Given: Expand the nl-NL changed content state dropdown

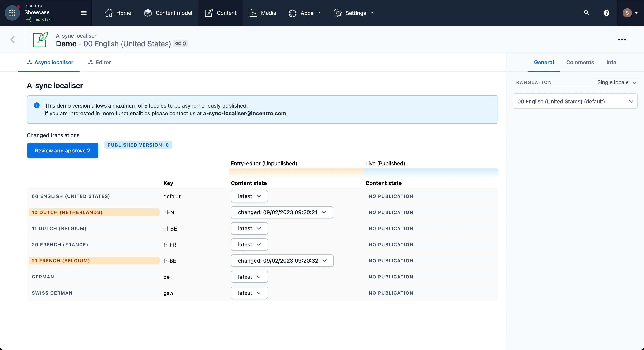Looking at the screenshot, I should coord(282,212).
